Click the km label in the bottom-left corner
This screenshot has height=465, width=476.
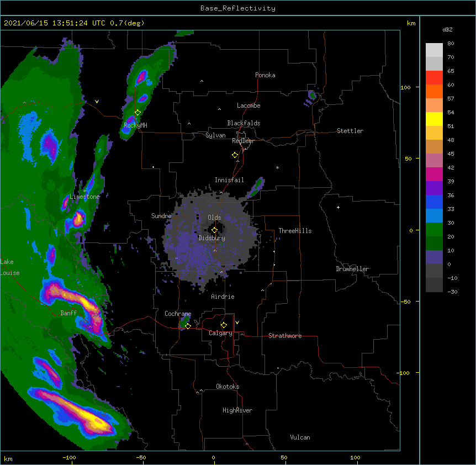[8, 458]
